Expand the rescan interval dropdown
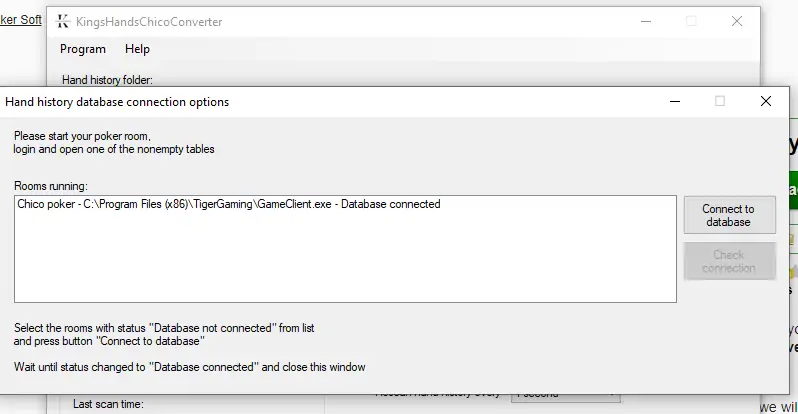Screen dimensions: 798x414 (x=564, y=394)
